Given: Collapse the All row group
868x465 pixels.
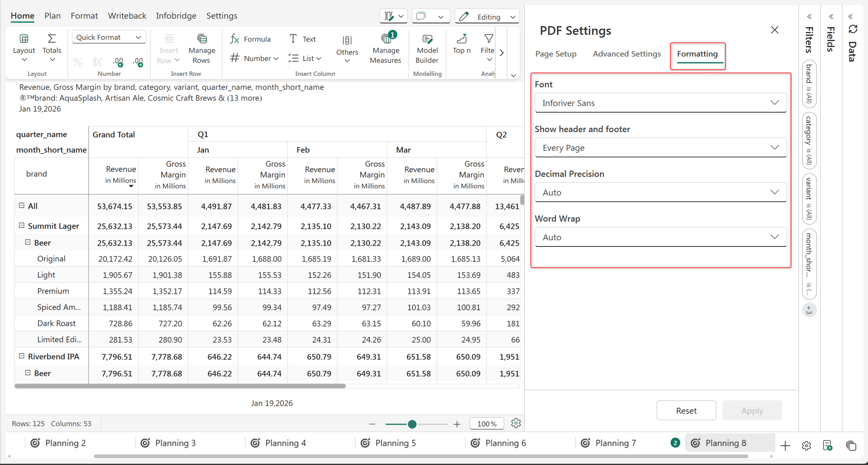Looking at the screenshot, I should pos(21,205).
